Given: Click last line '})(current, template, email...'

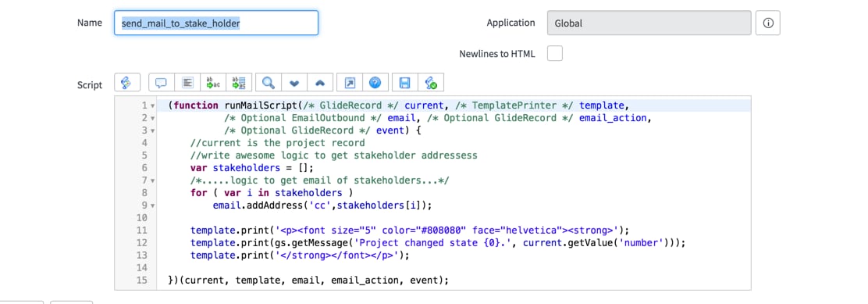Looking at the screenshot, I should 308,281.
